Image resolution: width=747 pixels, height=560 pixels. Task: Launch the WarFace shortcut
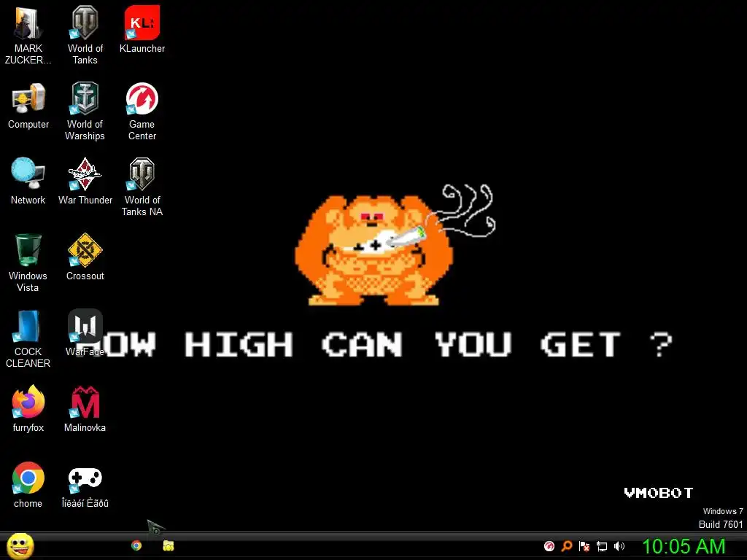point(85,326)
